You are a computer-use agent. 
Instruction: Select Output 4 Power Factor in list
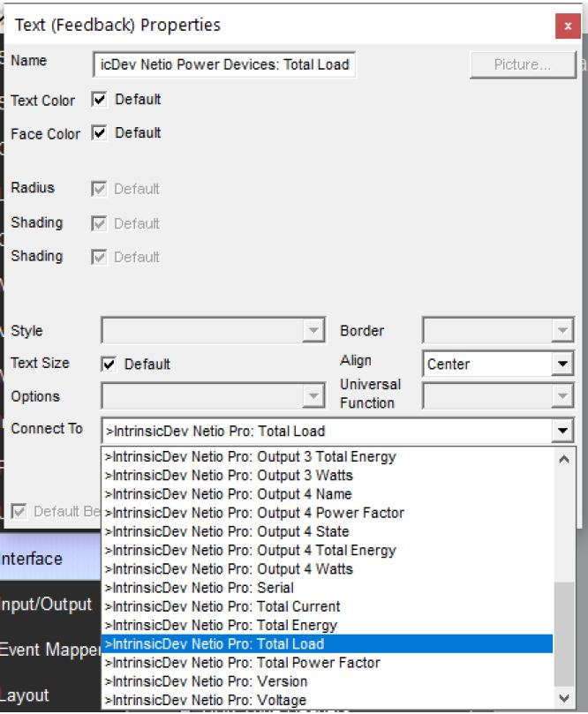pos(327,513)
